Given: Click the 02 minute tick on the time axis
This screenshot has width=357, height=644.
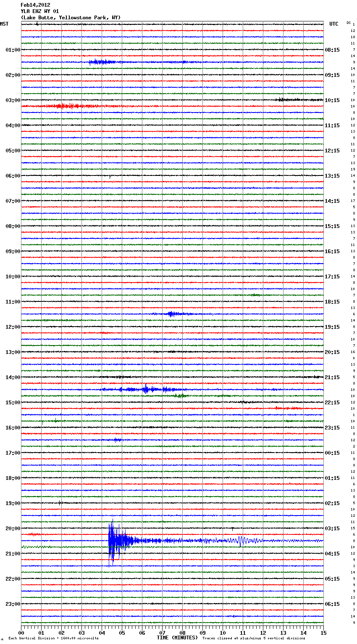Looking at the screenshot, I should [x=61, y=633].
